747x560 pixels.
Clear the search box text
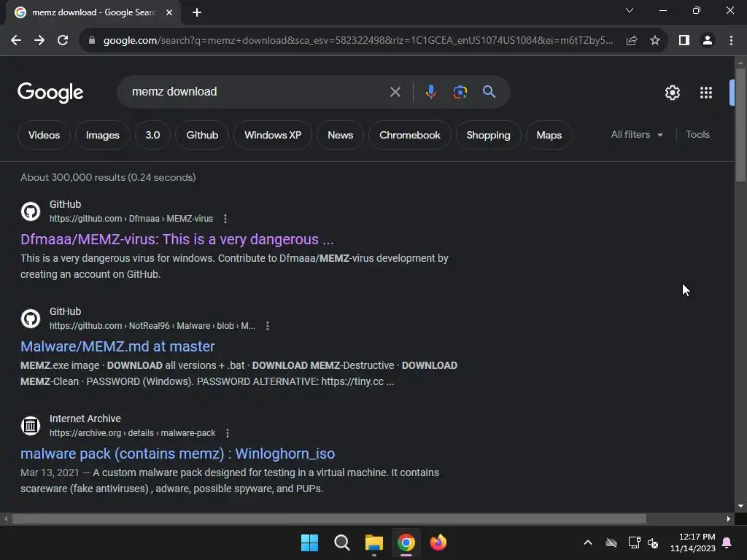pyautogui.click(x=395, y=92)
